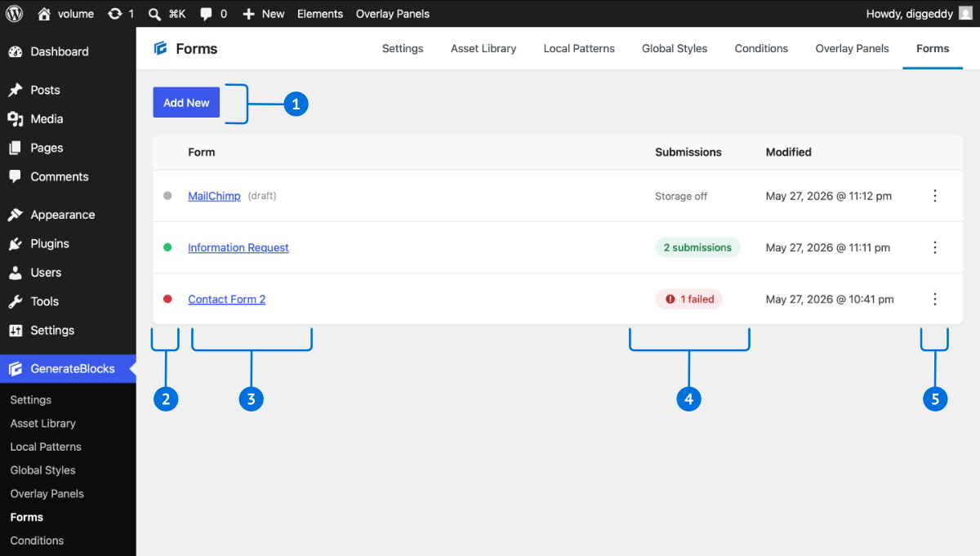
Task: Switch to the Global Styles tab
Action: 675,48
